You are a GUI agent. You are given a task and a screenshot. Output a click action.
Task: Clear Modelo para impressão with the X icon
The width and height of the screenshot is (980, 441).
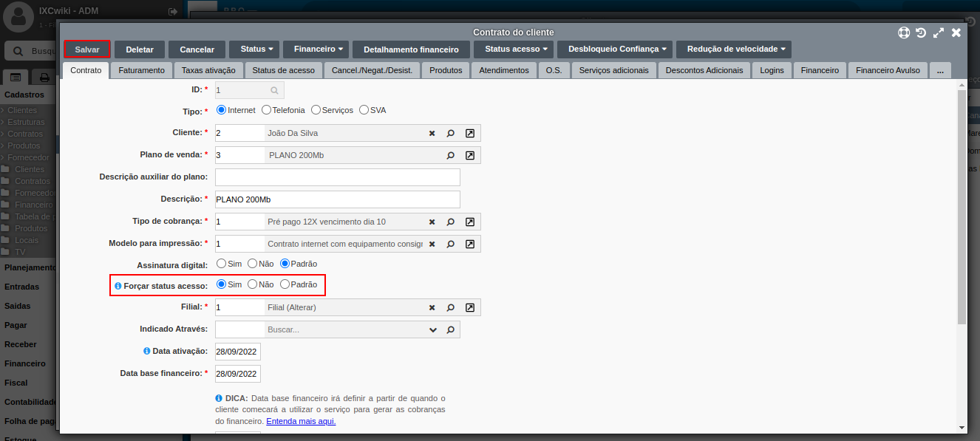coord(431,243)
